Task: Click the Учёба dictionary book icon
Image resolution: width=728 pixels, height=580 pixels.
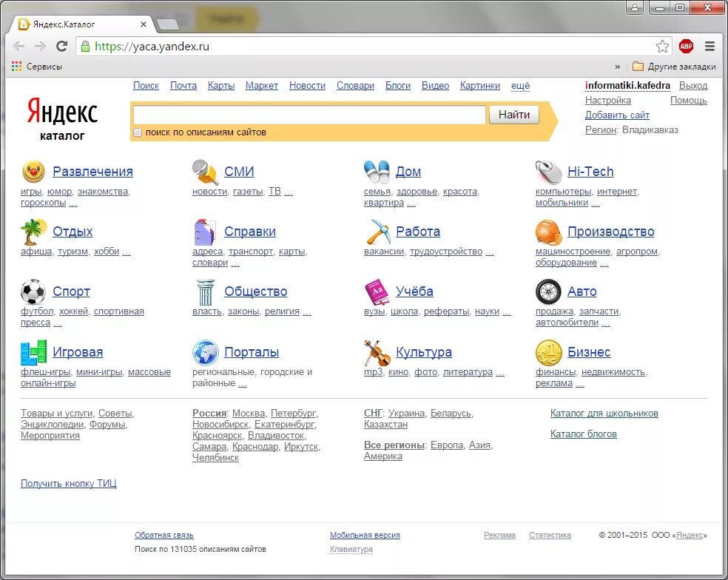Action: 377,291
